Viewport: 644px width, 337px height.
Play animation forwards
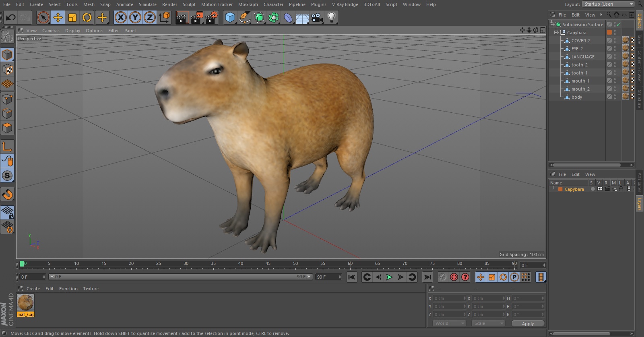(x=389, y=277)
